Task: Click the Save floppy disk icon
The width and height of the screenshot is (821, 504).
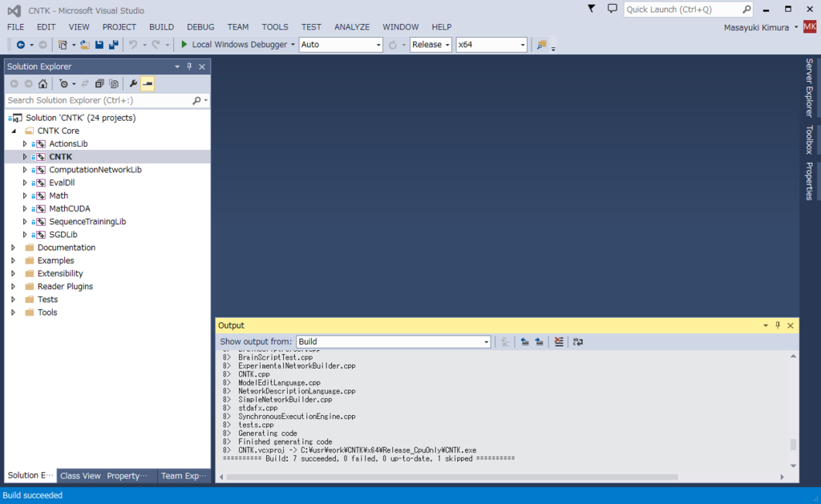Action: 99,45
